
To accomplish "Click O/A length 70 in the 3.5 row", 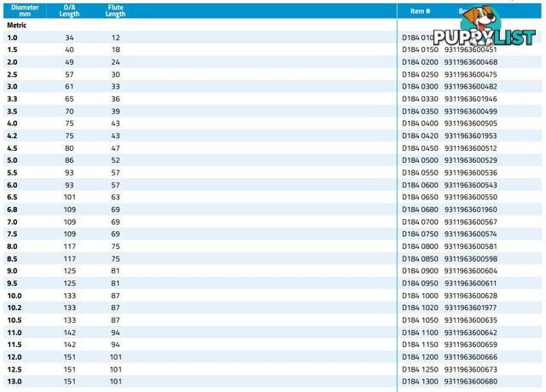I will 69,112.
